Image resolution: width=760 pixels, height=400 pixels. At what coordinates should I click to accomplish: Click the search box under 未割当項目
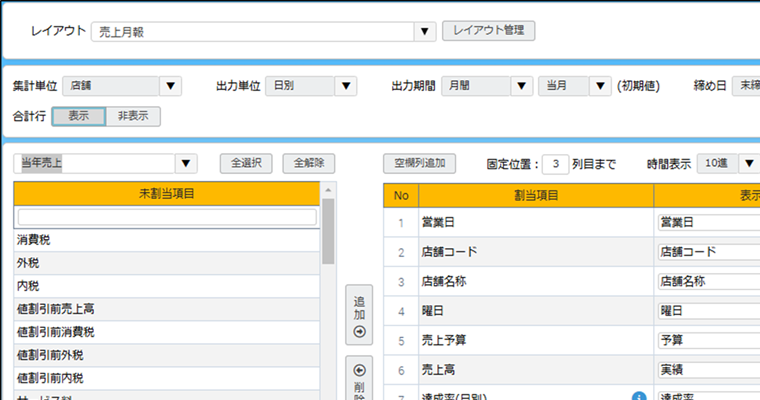click(x=167, y=216)
